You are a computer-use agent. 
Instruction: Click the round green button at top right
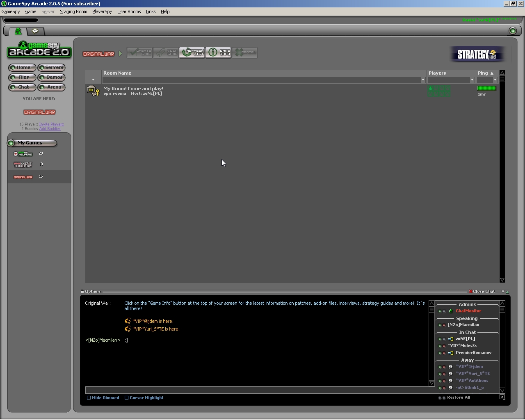coord(512,31)
